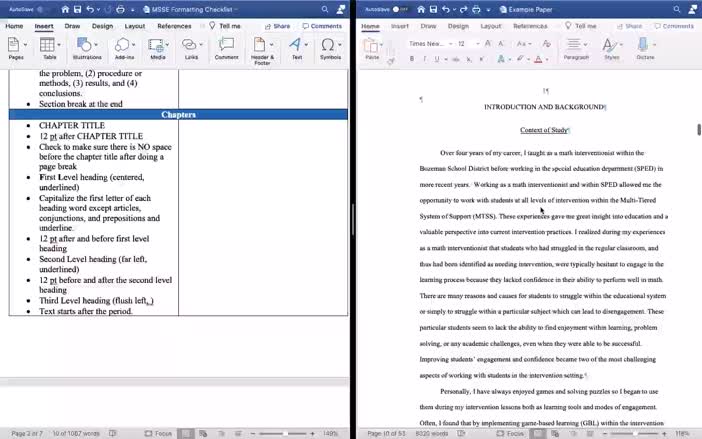Adjust the zoom slider in checklist status bar

tap(286, 433)
